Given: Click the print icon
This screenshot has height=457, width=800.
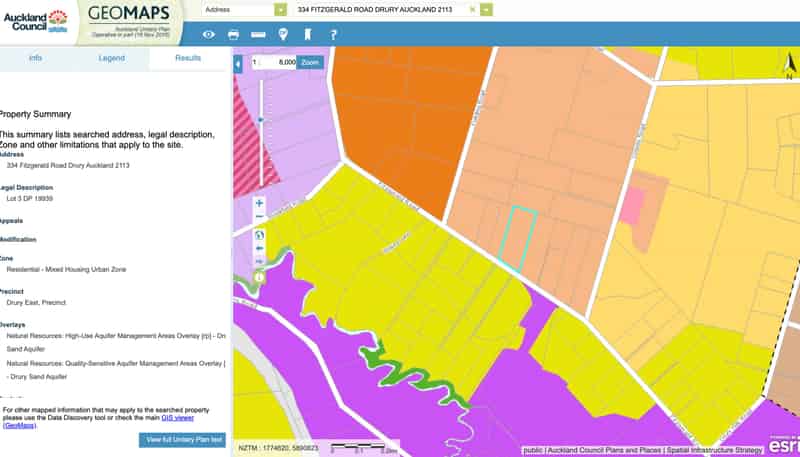Looking at the screenshot, I should (234, 34).
